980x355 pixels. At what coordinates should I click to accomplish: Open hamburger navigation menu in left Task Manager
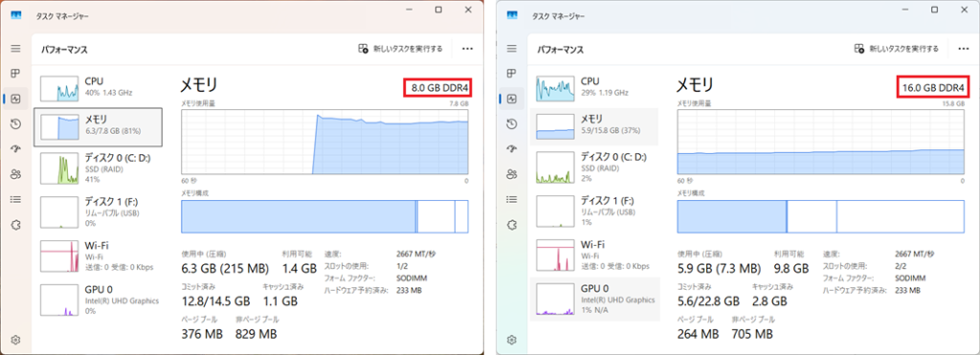pos(15,48)
